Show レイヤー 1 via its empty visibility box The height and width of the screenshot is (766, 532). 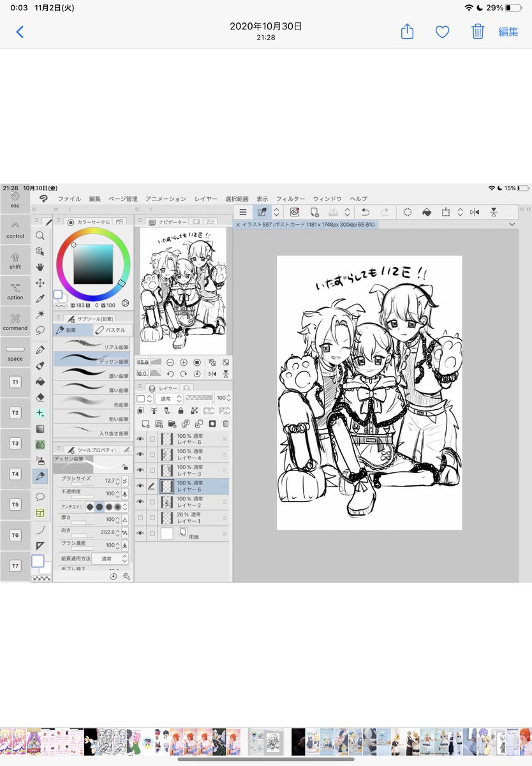[140, 518]
